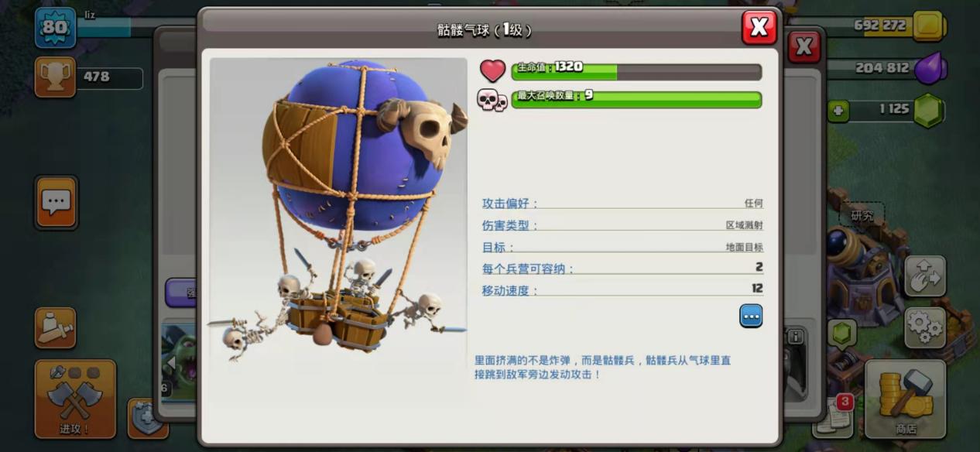Image resolution: width=980 pixels, height=452 pixels.
Task: Tap the trophy count icon
Action: 55,77
